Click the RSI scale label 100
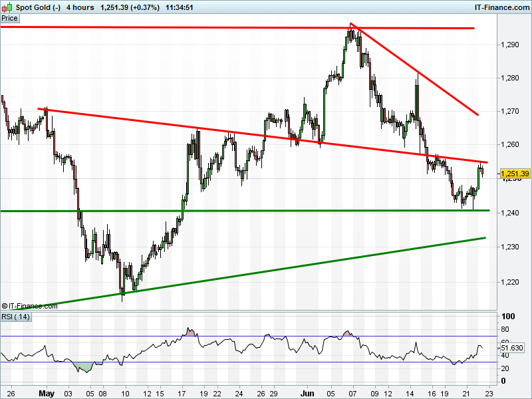This screenshot has height=399, width=532. pyautogui.click(x=508, y=317)
